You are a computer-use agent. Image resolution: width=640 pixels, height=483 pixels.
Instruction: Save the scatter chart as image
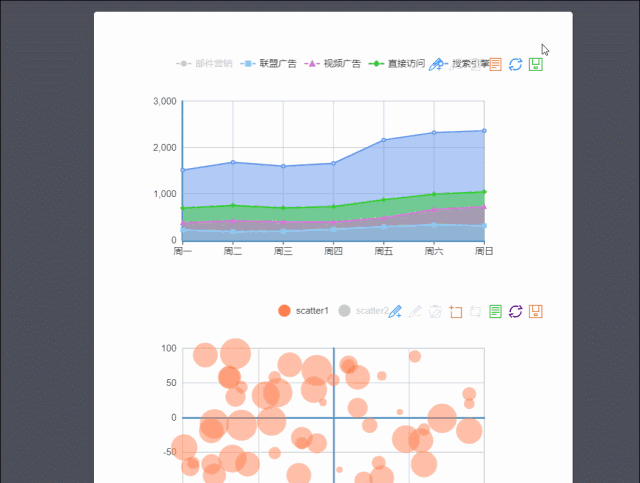pos(536,312)
